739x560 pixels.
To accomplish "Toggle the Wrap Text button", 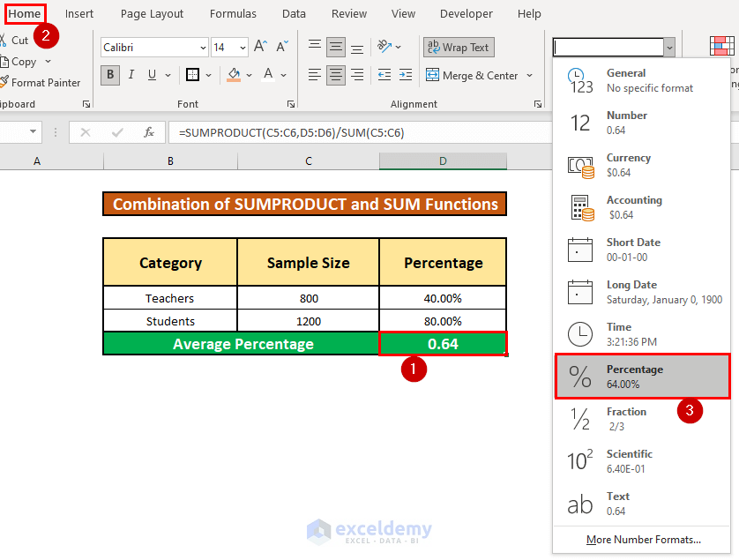I will coord(459,47).
